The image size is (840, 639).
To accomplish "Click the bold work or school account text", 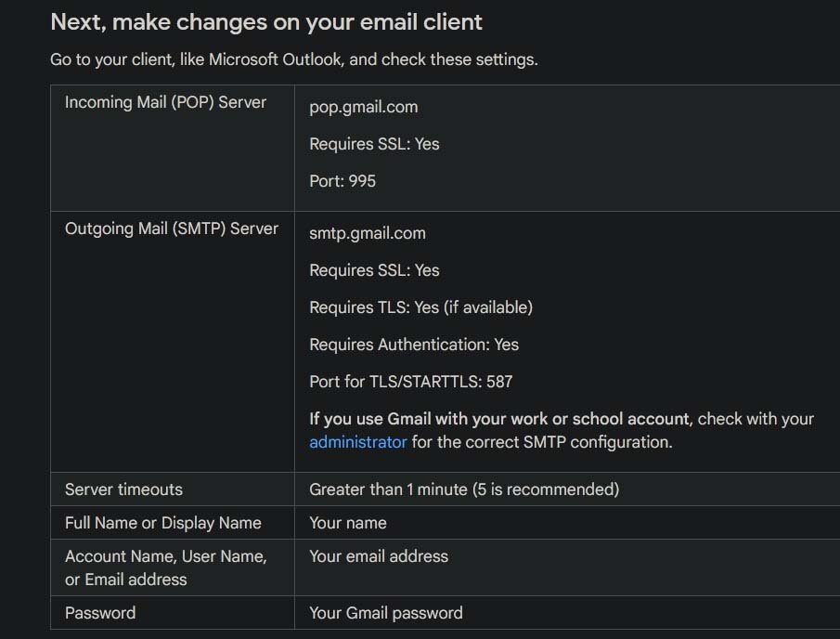I will (x=500, y=419).
